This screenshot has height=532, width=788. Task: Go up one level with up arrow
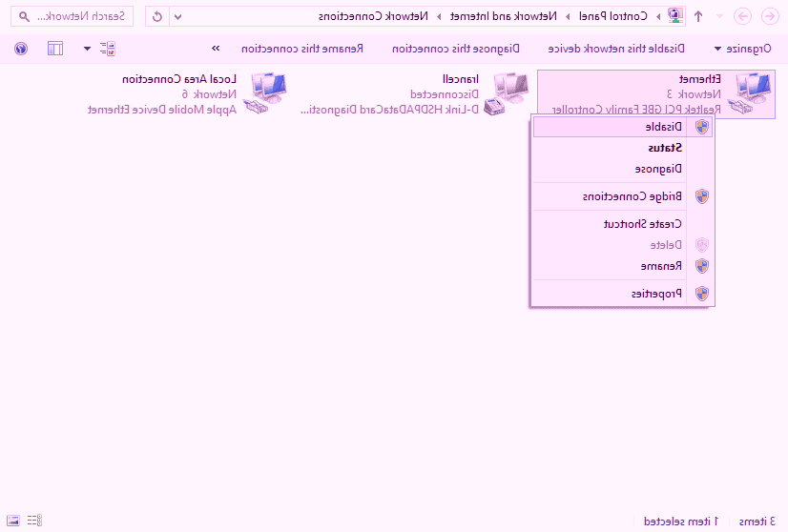[698, 16]
